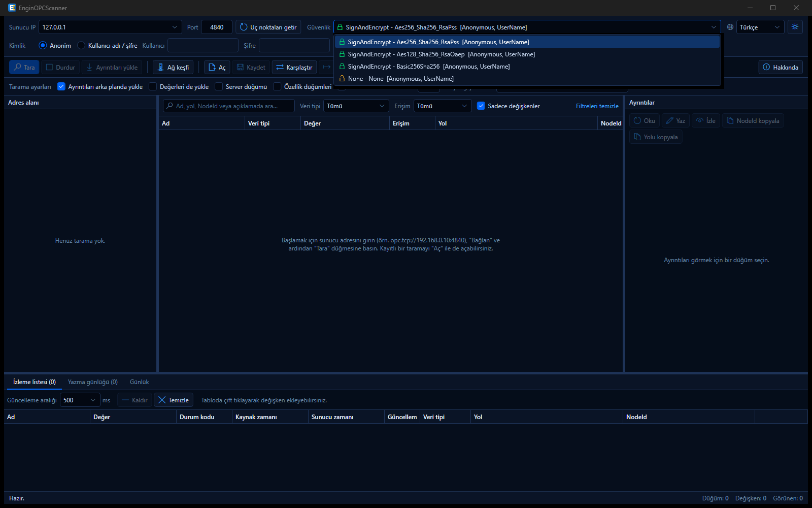The height and width of the screenshot is (508, 812).
Task: Open Ağ keşfi network discovery
Action: click(x=173, y=67)
